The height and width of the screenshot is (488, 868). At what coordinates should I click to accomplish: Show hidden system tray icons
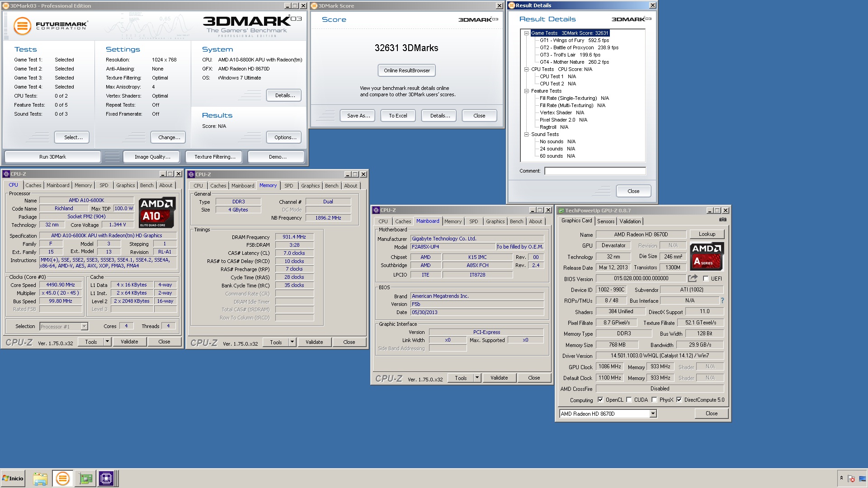841,478
